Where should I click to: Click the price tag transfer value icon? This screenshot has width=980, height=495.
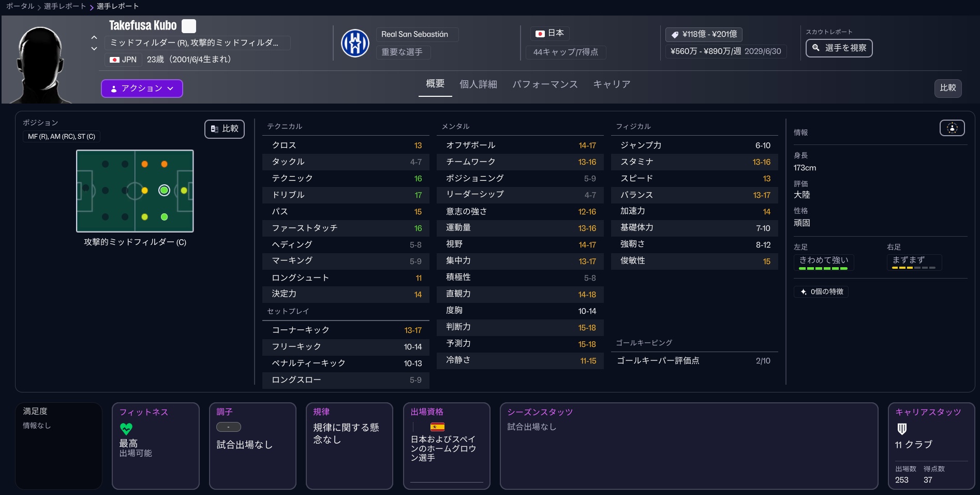click(x=675, y=35)
